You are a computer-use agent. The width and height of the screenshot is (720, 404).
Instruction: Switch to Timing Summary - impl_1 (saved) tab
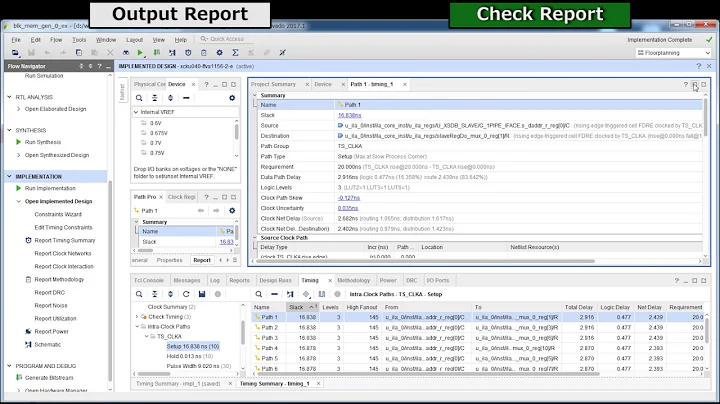[x=178, y=384]
